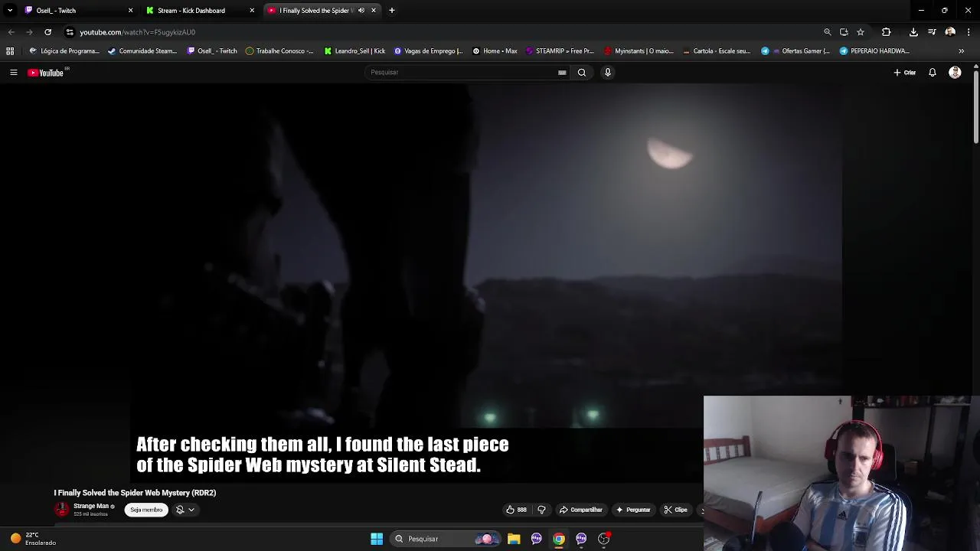Open YouTube notifications bell
Image resolution: width=980 pixels, height=551 pixels.
933,73
